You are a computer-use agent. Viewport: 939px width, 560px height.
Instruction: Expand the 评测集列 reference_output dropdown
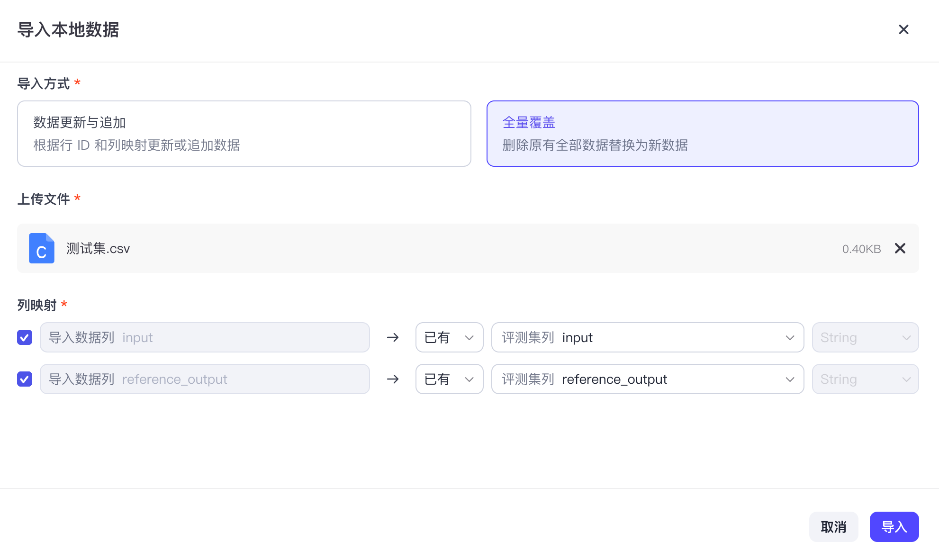[648, 379]
